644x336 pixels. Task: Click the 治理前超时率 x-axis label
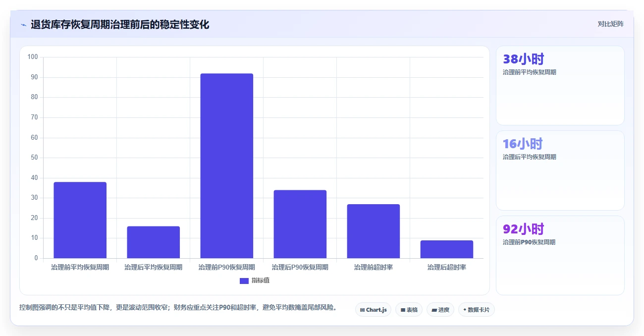[373, 267]
